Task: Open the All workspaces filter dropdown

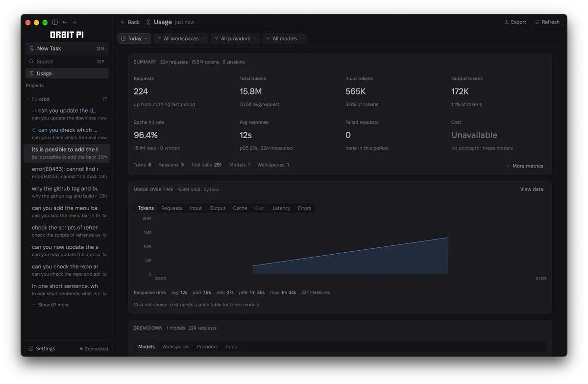Action: pyautogui.click(x=181, y=39)
